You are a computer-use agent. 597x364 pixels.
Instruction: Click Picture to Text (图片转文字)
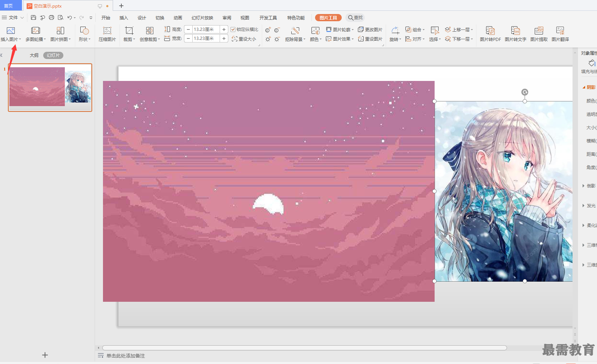pos(516,34)
